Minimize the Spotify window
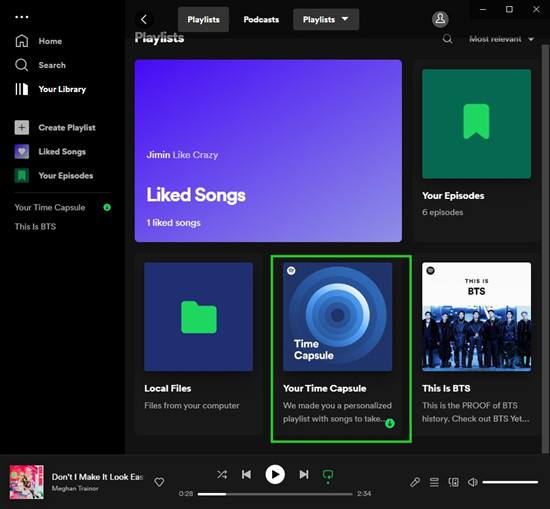This screenshot has height=509, width=550. [x=483, y=9]
